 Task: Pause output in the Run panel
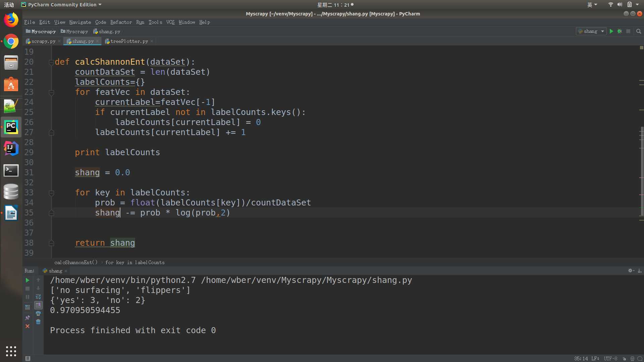(28, 297)
